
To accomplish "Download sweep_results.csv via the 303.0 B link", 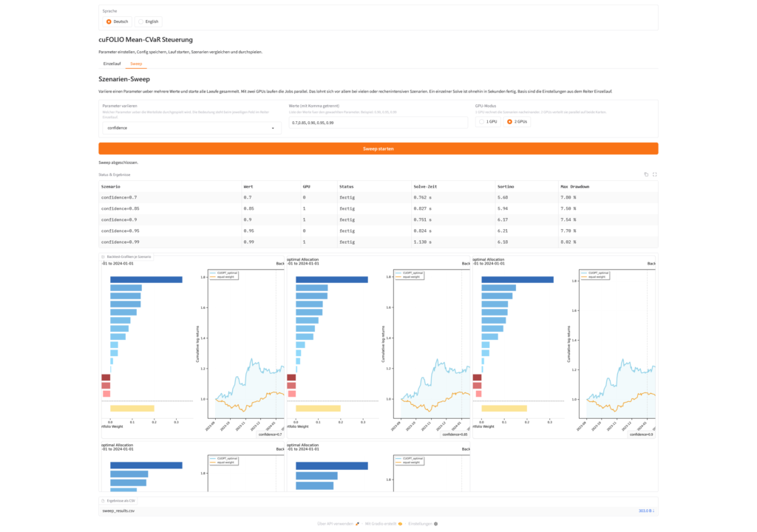I will pos(646,511).
